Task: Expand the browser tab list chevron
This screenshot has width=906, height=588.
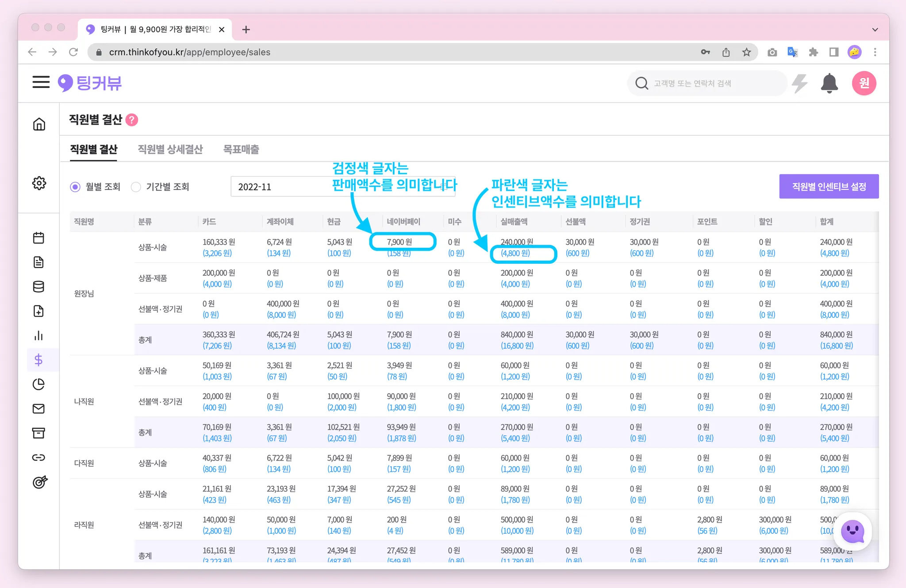Action: [875, 30]
